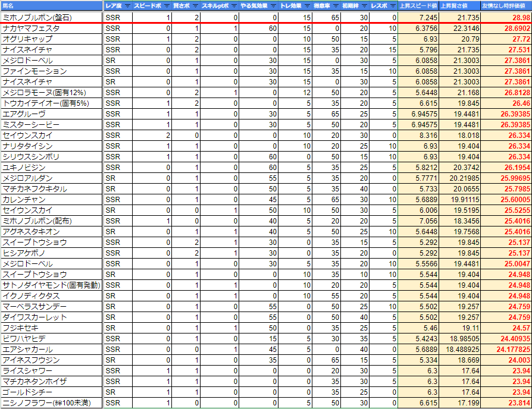This screenshot has height=409, width=532.
Task: Select the ナリタタイシン name cell
Action: [51, 146]
